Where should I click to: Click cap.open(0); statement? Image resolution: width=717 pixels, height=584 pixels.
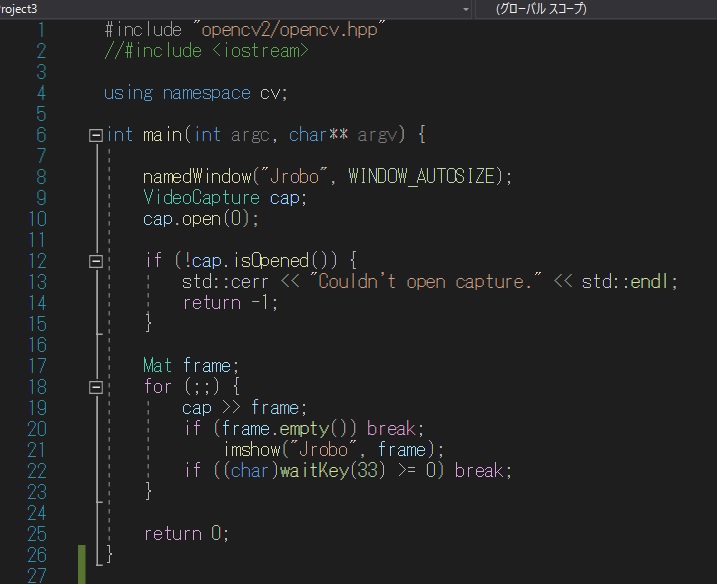201,219
